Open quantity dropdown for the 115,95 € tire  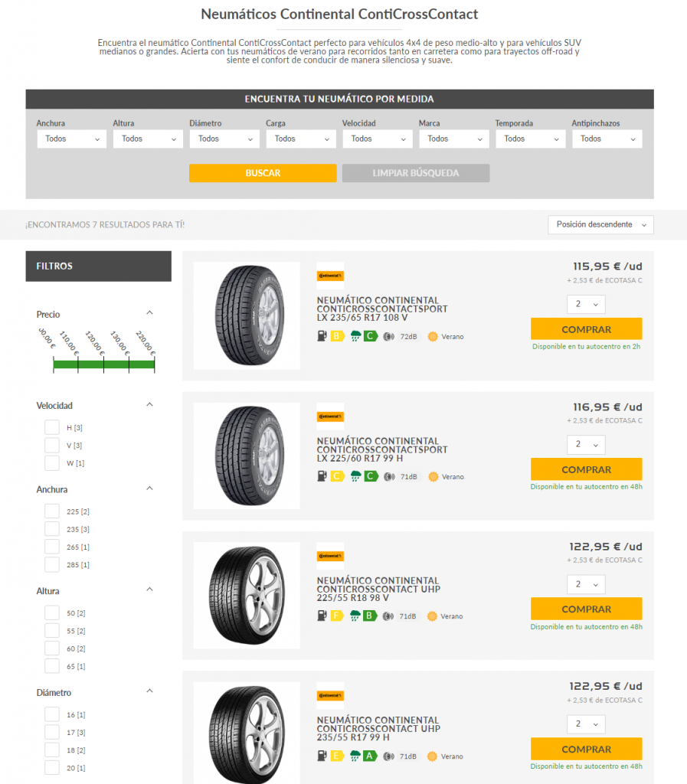pos(586,304)
